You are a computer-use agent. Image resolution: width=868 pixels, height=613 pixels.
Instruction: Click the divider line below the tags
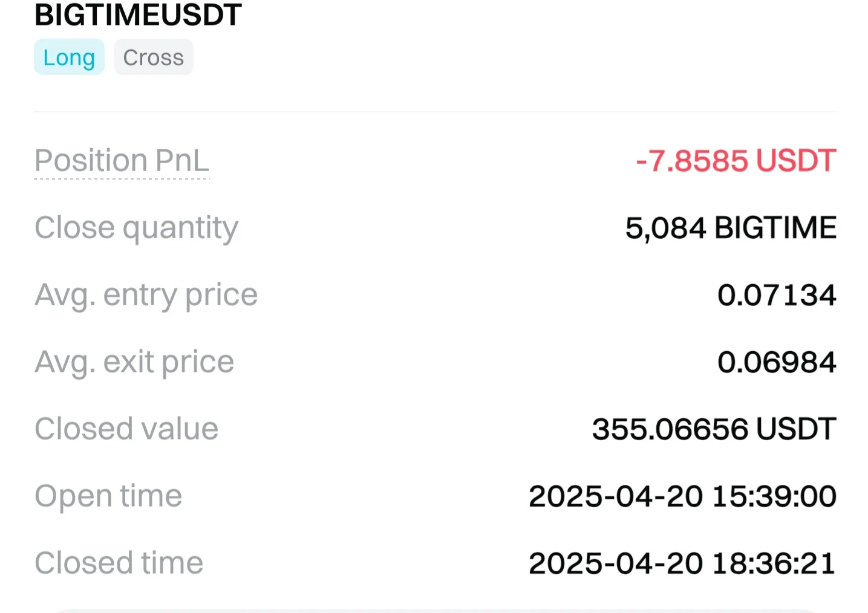pos(435,112)
